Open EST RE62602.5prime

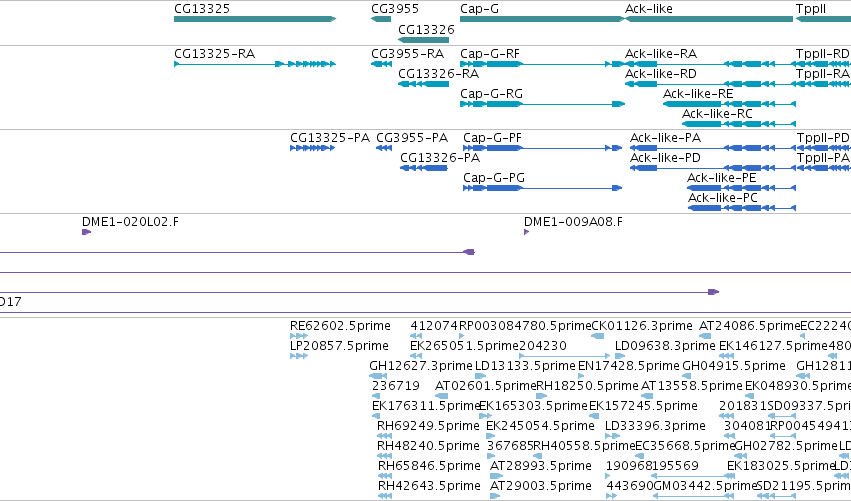pos(340,326)
